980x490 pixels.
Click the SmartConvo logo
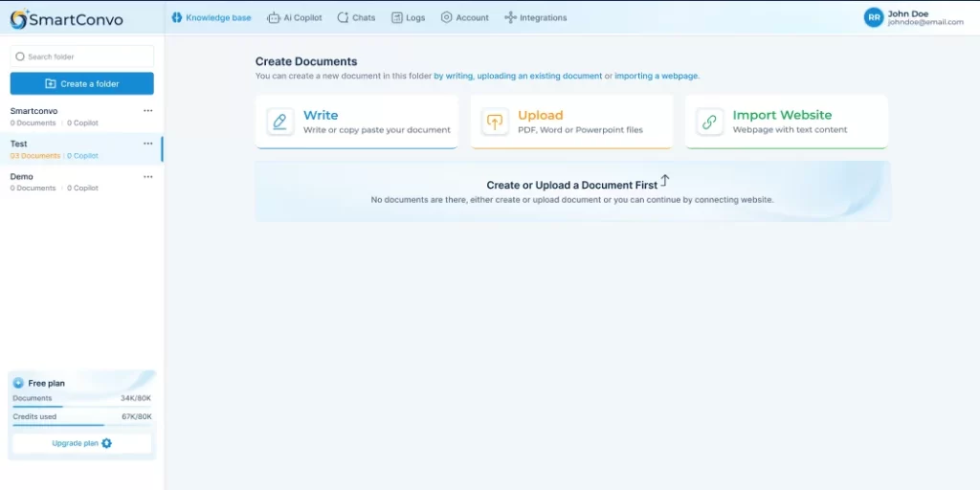[x=66, y=19]
